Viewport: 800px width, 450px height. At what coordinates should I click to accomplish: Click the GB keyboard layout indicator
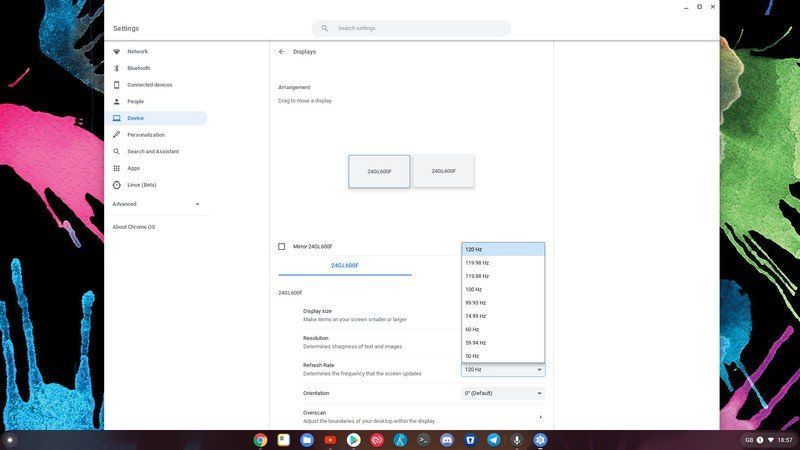click(749, 440)
